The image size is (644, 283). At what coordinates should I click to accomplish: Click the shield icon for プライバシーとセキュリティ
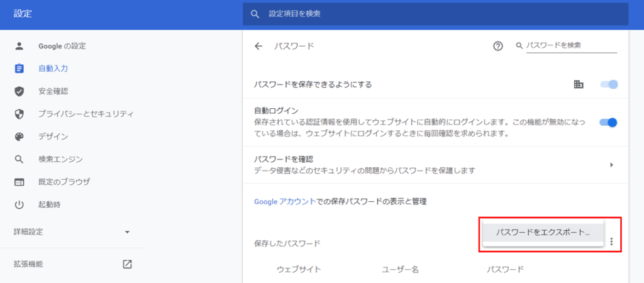tap(19, 114)
